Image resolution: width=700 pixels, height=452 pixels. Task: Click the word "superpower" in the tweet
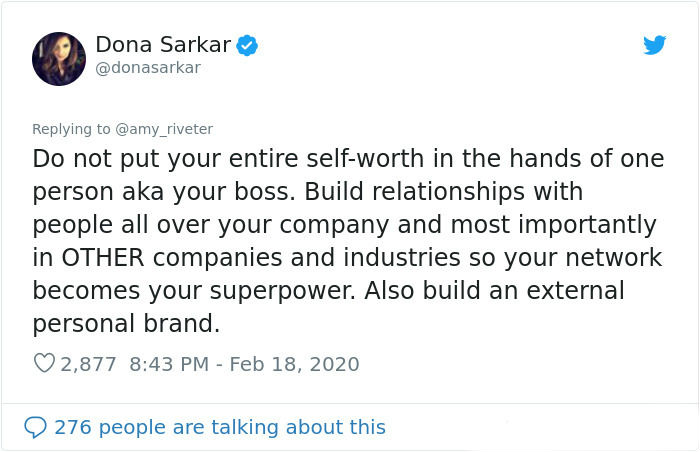pos(283,291)
